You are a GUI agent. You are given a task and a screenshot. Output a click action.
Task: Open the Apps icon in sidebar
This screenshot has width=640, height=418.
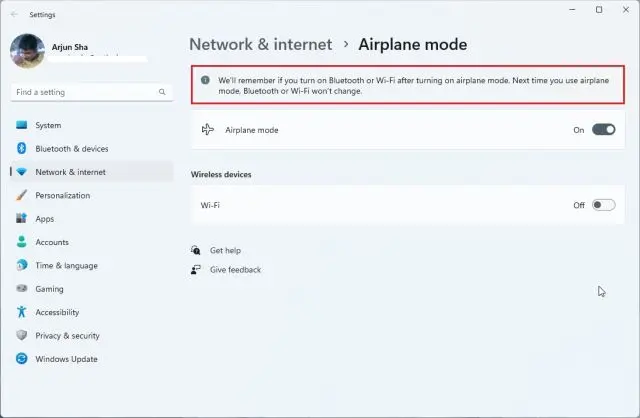(21, 219)
